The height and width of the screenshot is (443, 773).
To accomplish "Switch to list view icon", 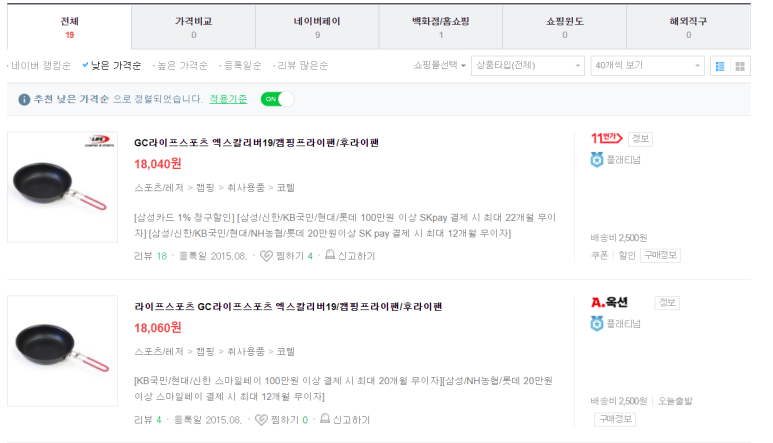I will (x=720, y=66).
